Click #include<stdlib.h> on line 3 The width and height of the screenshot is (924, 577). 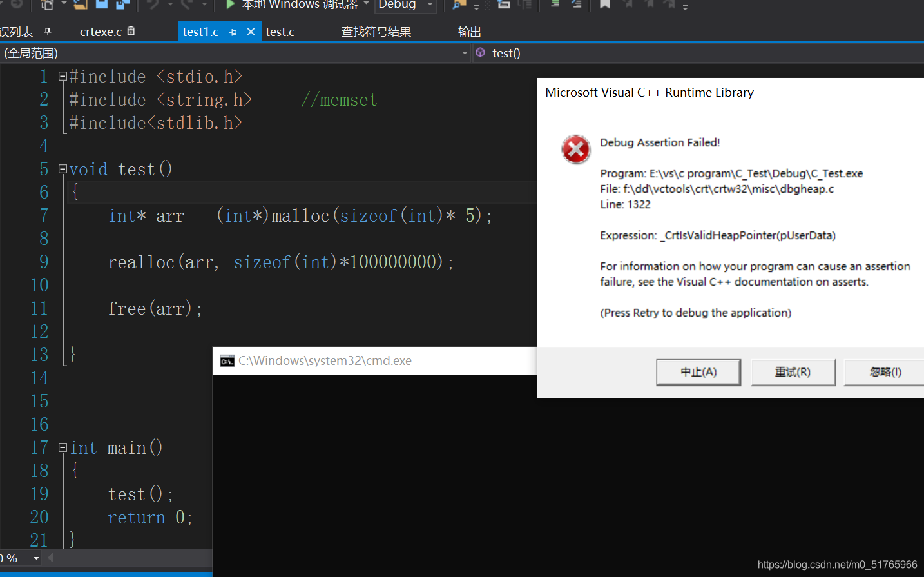pos(156,122)
